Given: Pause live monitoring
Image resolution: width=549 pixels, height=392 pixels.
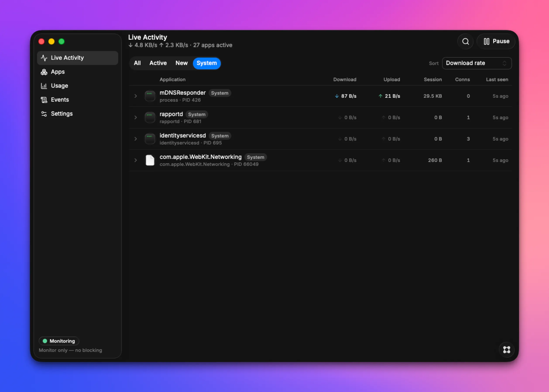Looking at the screenshot, I should (x=496, y=41).
